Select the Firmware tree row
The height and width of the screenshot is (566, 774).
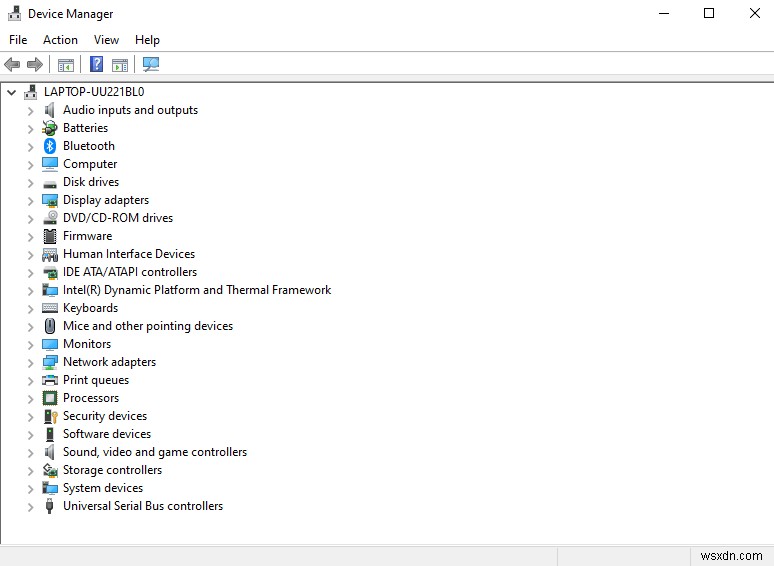[x=87, y=236]
